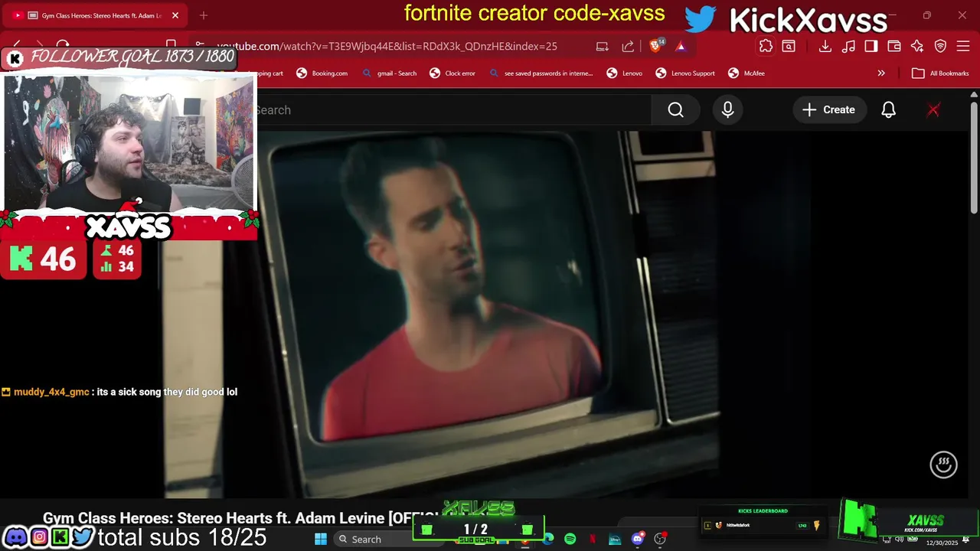Open Leo AI sparkle icon
The image size is (980, 551).
point(917,46)
